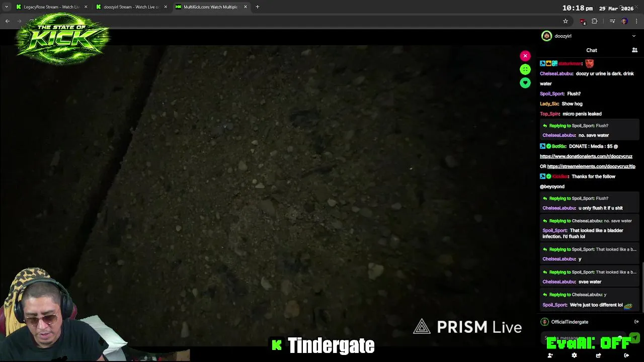The image size is (644, 362).
Task: Select the Chat header tab
Action: 592,50
